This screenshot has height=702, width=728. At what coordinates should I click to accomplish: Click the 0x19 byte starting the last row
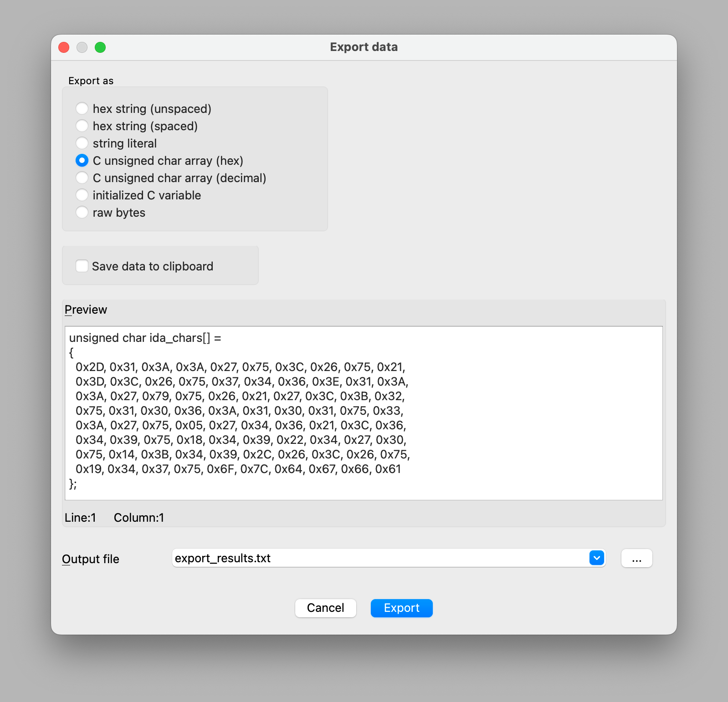point(88,469)
